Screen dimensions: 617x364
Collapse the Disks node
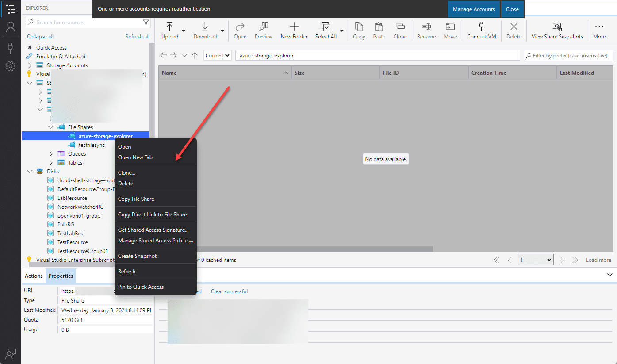coord(30,172)
